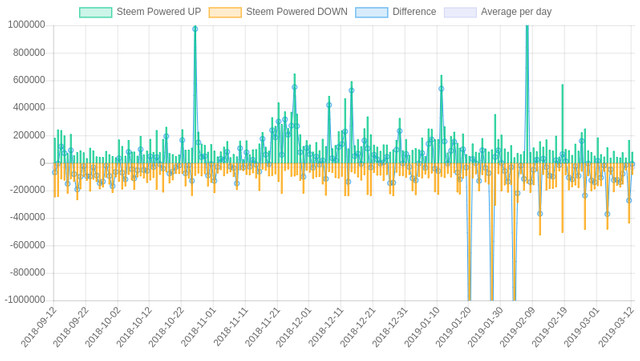This screenshot has width=640, height=361.
Task: Click the 2018-12-01 date label
Action: [294, 327]
